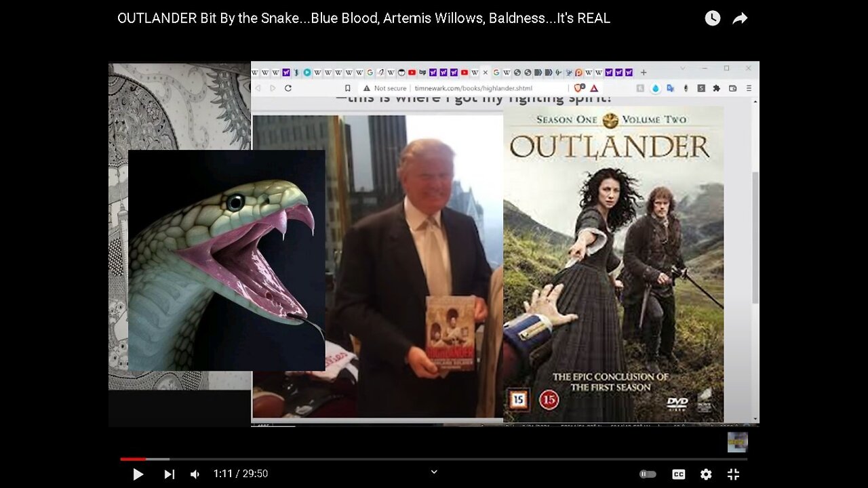Click the recorded browser's forward arrow
Viewport: 868px width, 488px height.
(x=273, y=88)
